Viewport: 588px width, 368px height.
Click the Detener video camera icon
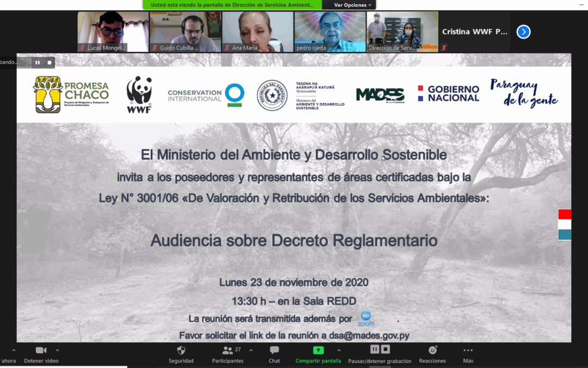coord(40,349)
